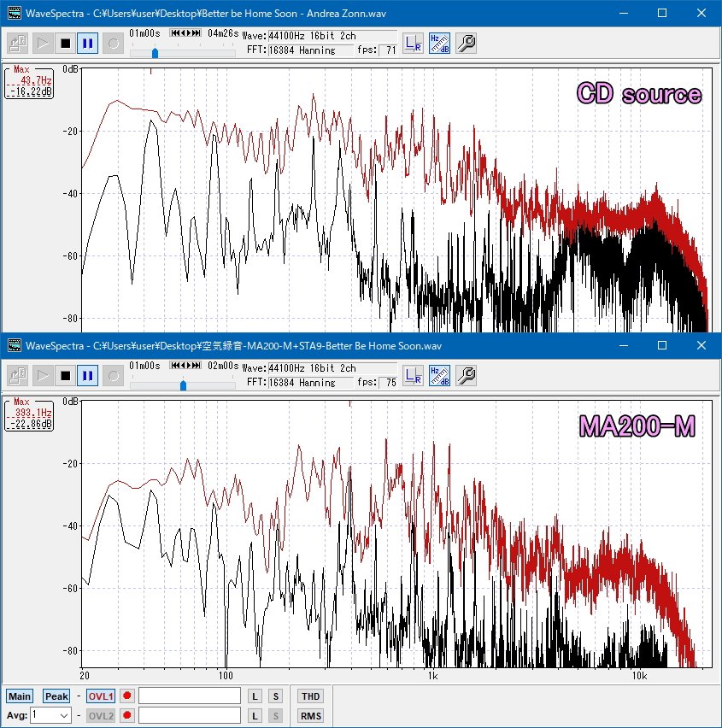Click the seek skip buttons in the bottom window

tap(185, 366)
